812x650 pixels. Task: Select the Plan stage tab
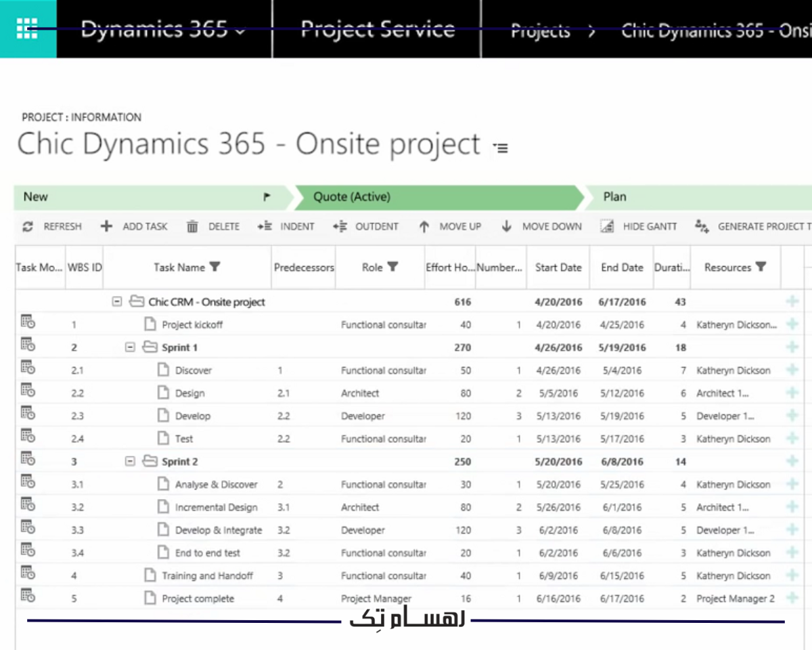tap(615, 197)
